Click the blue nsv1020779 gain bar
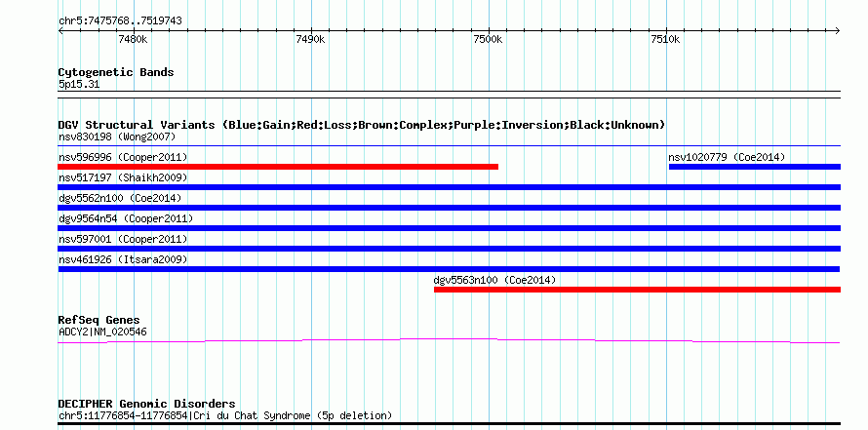Viewport: 868px width, 430px height. pos(755,167)
